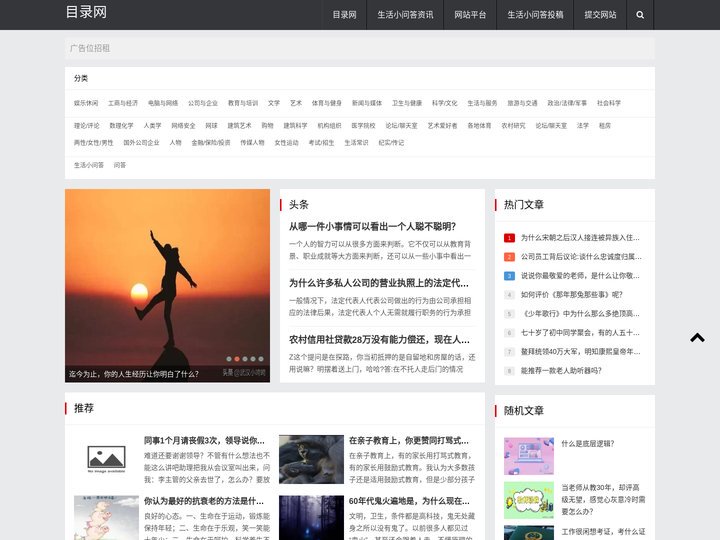This screenshot has width=720, height=540.
Task: Open the 新闻与媒体 category
Action: (x=366, y=103)
